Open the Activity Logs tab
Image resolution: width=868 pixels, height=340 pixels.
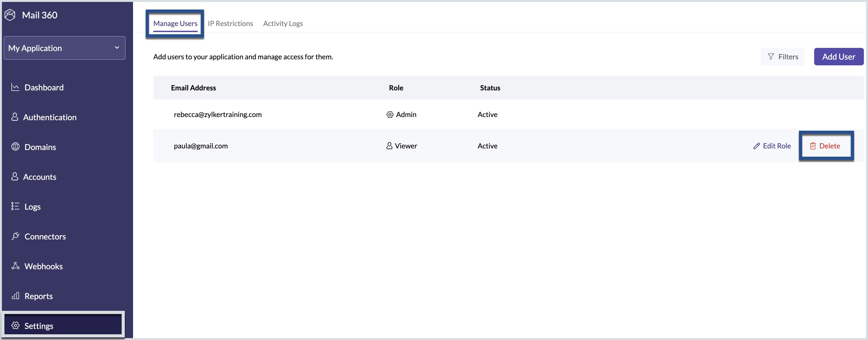(x=283, y=23)
